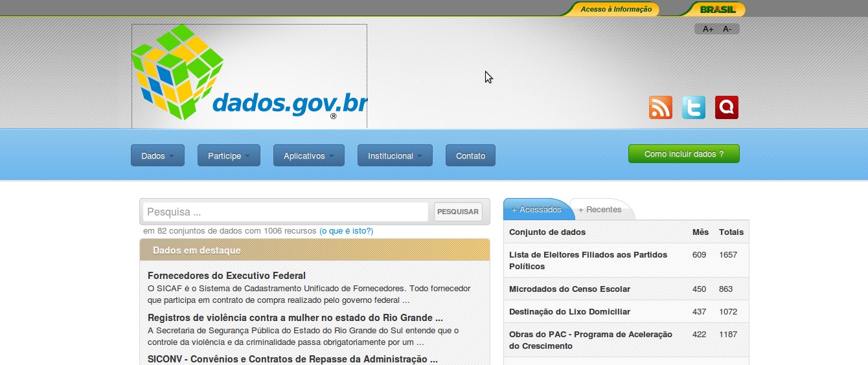Open Fornecedores do Executivo Federal dataset
The width and height of the screenshot is (868, 365).
tap(227, 276)
